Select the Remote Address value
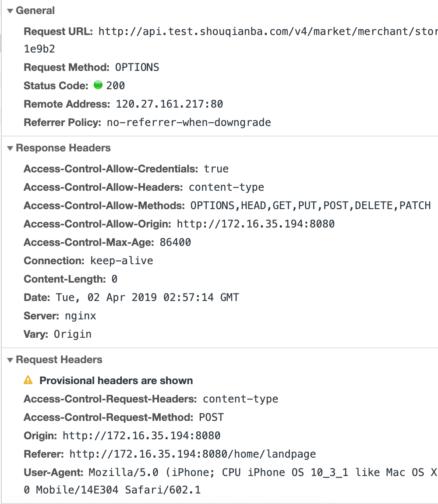 tap(169, 104)
